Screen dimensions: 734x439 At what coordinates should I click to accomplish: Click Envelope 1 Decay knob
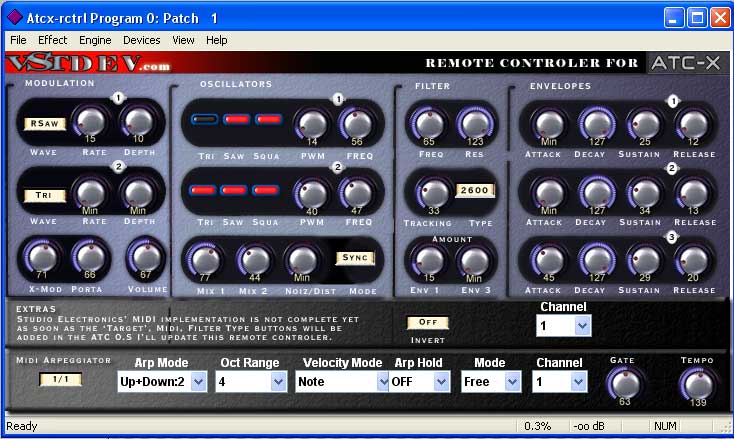click(x=597, y=124)
